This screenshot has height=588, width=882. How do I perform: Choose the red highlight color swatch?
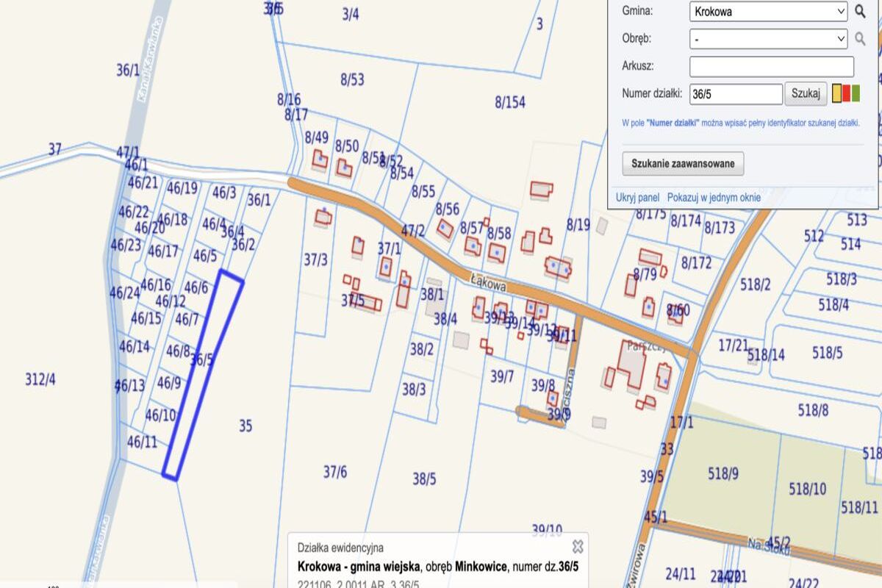(x=847, y=93)
